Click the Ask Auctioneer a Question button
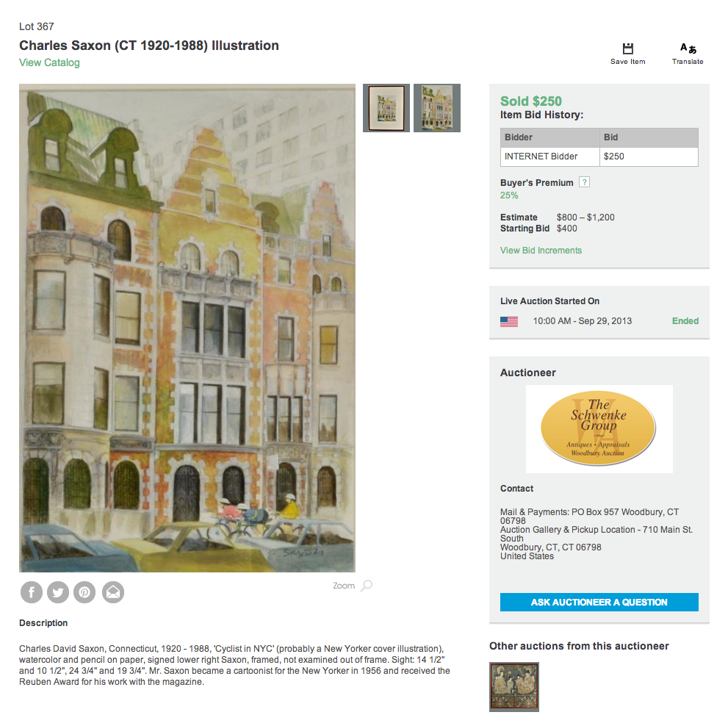 click(599, 602)
